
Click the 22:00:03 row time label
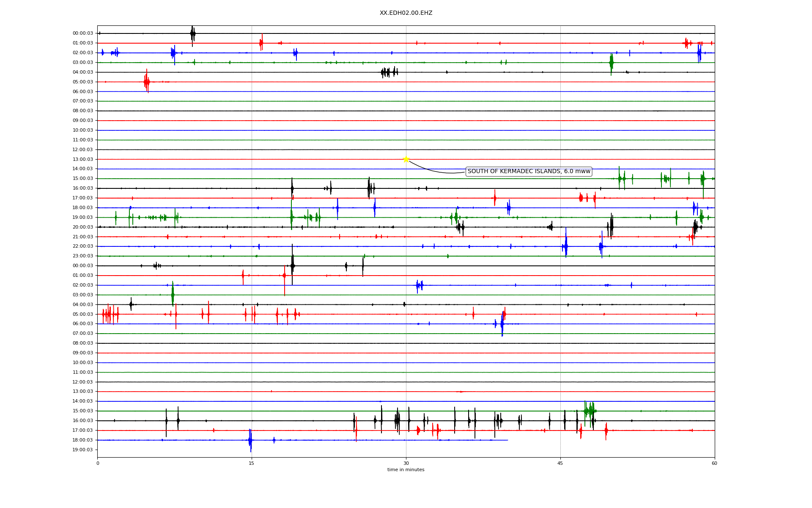pyautogui.click(x=83, y=246)
